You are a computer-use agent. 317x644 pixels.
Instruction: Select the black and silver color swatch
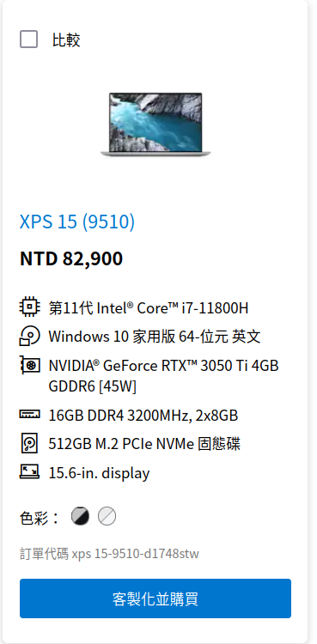(80, 516)
